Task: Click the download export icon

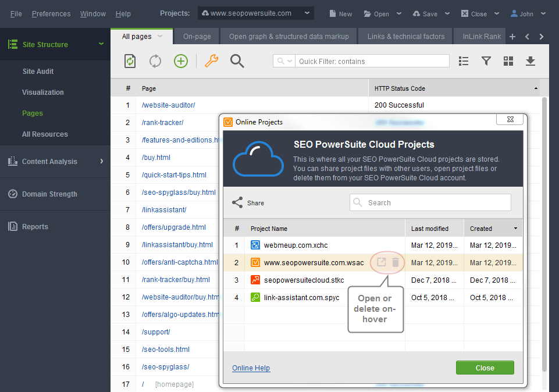Action: pos(530,61)
